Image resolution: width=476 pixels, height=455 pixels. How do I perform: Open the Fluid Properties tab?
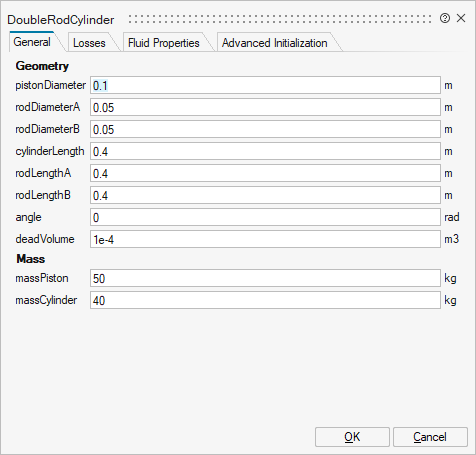coord(164,43)
